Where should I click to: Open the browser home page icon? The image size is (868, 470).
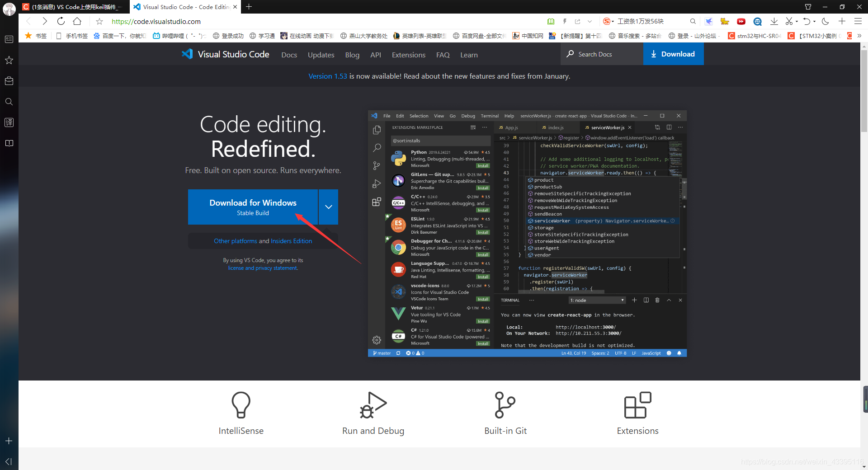coord(77,21)
